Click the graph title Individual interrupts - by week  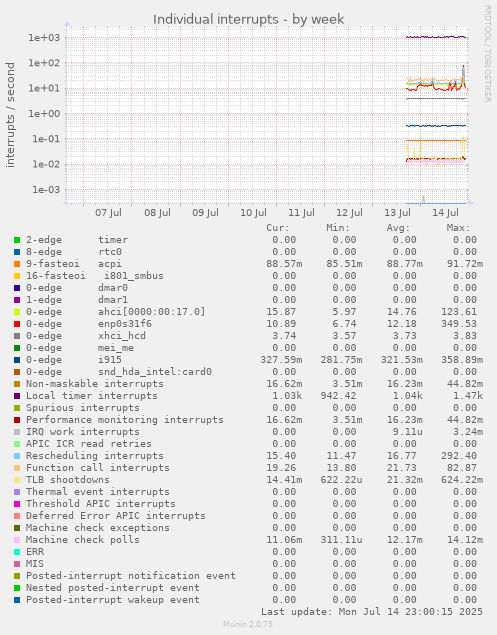coord(248,19)
